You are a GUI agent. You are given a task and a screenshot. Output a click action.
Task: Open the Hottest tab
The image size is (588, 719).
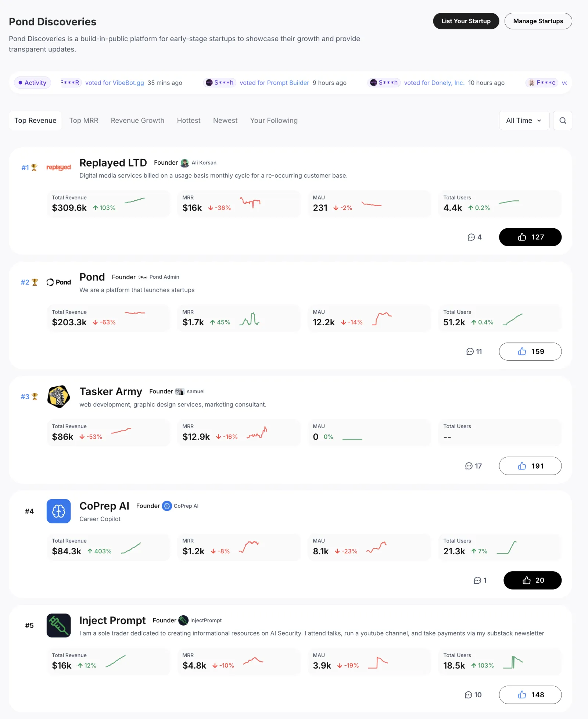pos(189,121)
